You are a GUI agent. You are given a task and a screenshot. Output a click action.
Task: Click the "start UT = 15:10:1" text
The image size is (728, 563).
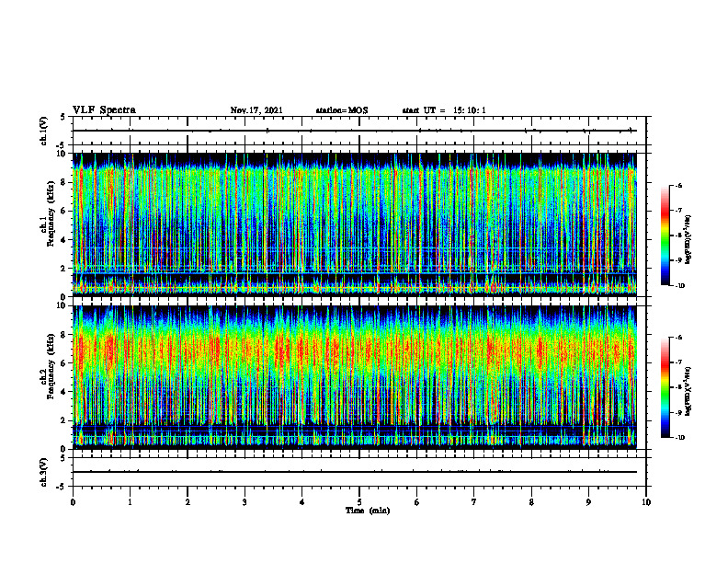pos(444,110)
